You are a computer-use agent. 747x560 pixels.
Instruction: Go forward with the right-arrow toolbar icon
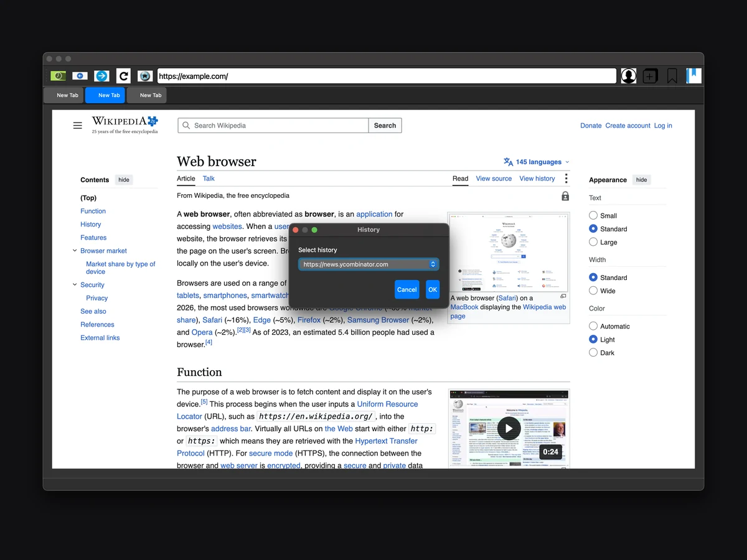[101, 76]
